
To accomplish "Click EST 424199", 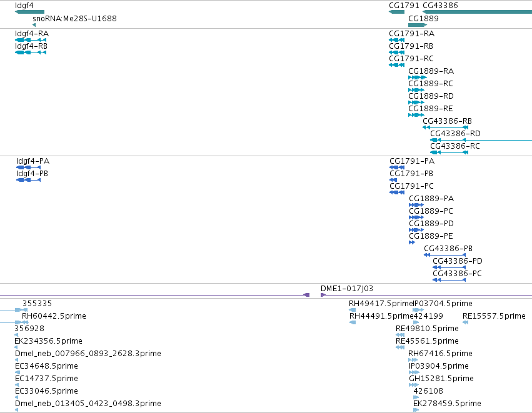I will [428, 316].
